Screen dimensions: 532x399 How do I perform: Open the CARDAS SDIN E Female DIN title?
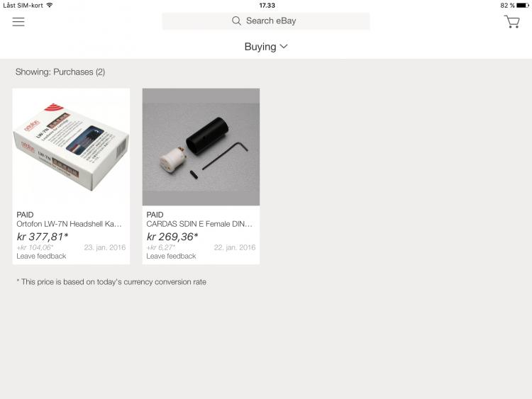click(199, 224)
